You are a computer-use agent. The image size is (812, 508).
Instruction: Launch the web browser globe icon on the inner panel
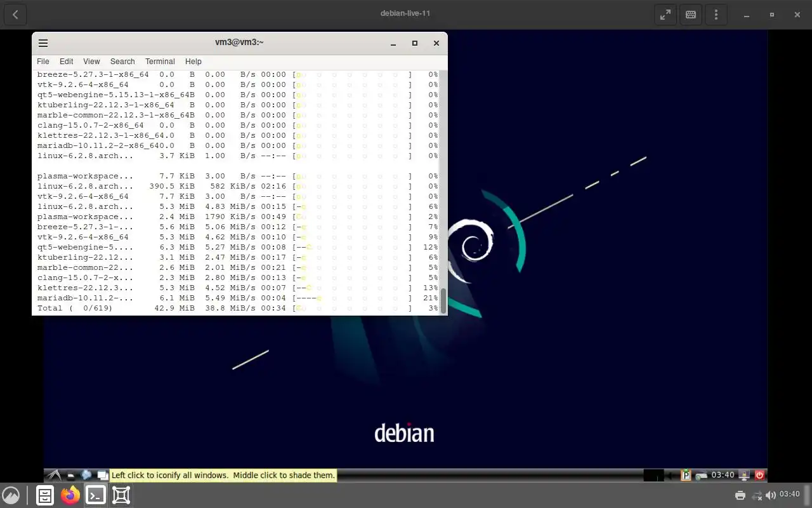(86, 475)
